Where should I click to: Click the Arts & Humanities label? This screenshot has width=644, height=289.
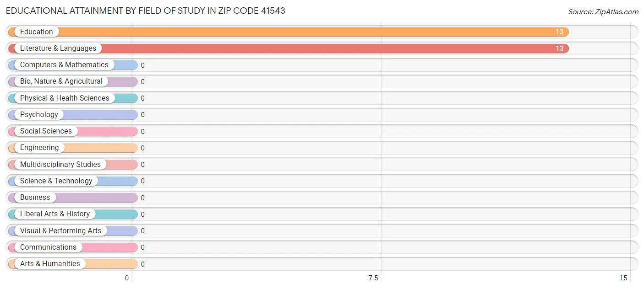click(50, 264)
